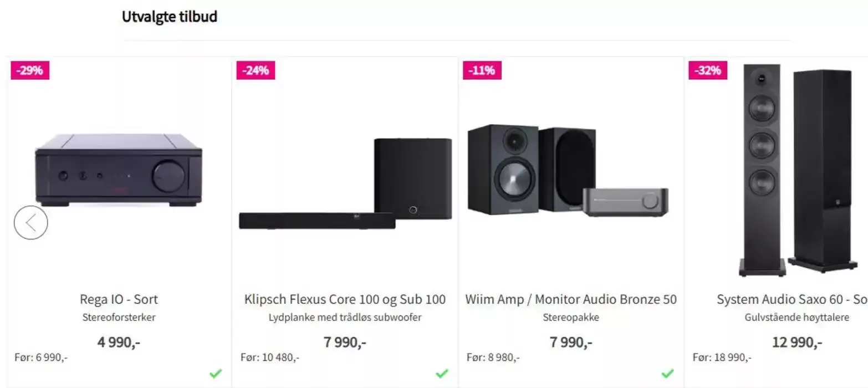Click the -24% discount badge
868x388 pixels.
click(x=256, y=71)
